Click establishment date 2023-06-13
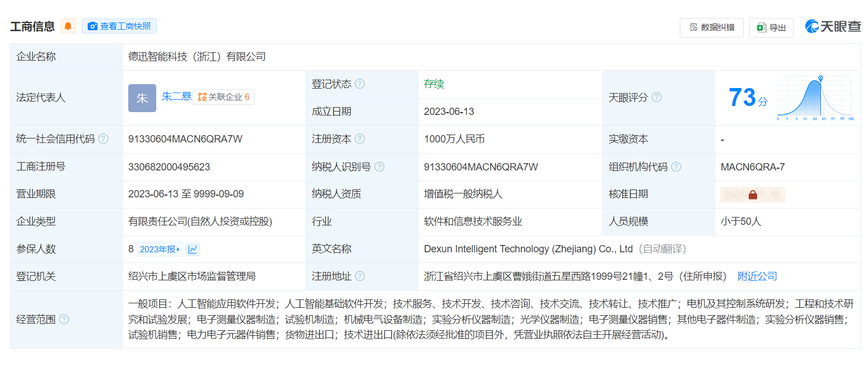 (449, 112)
